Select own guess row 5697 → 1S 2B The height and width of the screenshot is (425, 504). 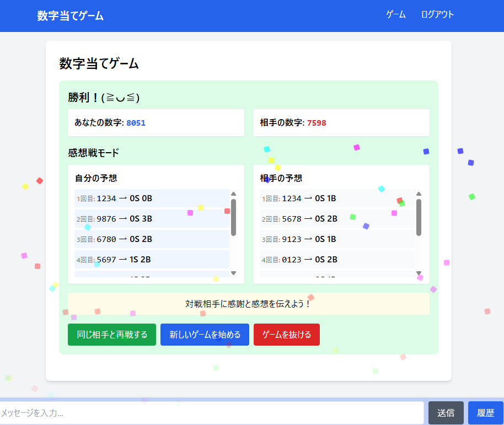(x=152, y=259)
